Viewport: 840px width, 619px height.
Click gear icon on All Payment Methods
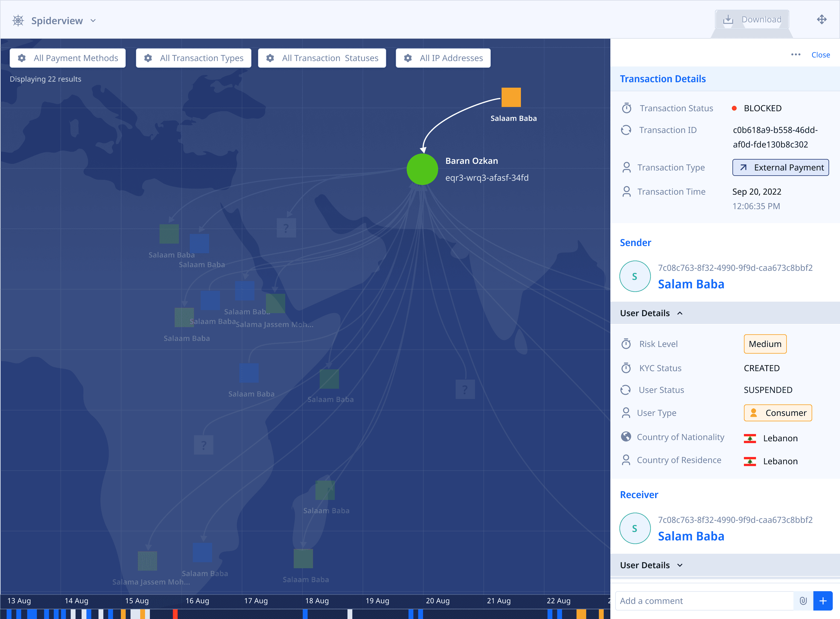pos(22,58)
